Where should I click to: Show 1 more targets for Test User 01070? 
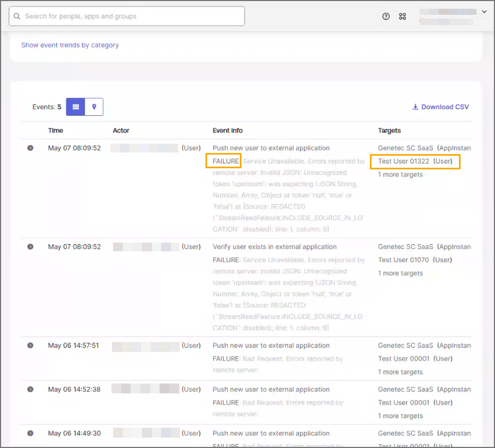tap(400, 273)
